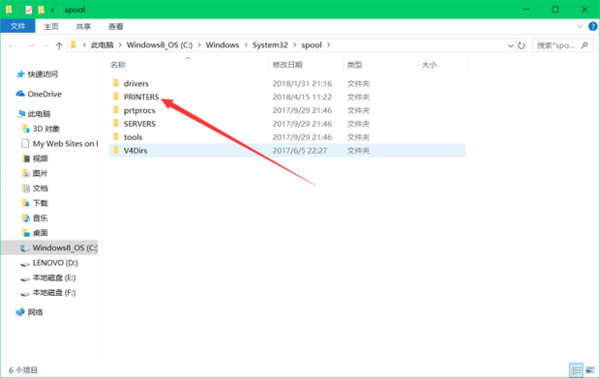Image resolution: width=600 pixels, height=378 pixels.
Task: Open OneDrive in the navigation pane
Action: 44,94
